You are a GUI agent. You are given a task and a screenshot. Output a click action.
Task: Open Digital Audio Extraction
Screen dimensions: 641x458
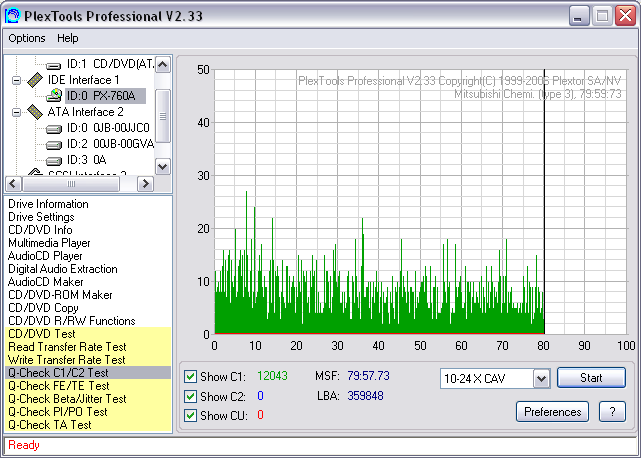coord(63,269)
